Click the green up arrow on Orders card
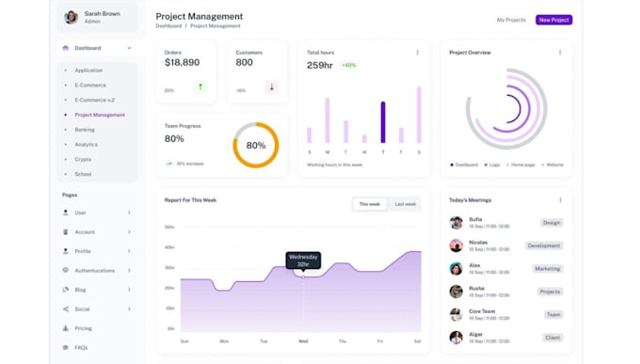The height and width of the screenshot is (364, 640). 200,87
